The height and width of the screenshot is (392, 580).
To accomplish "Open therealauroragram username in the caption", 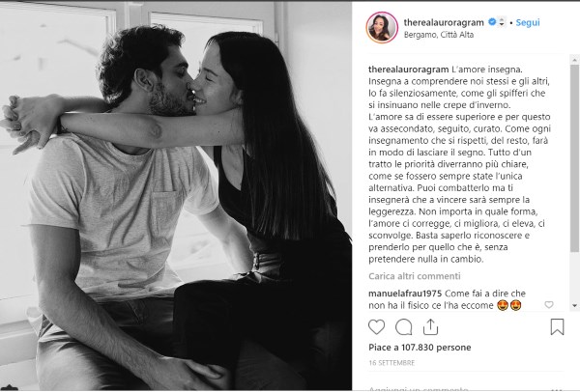I will coord(408,70).
